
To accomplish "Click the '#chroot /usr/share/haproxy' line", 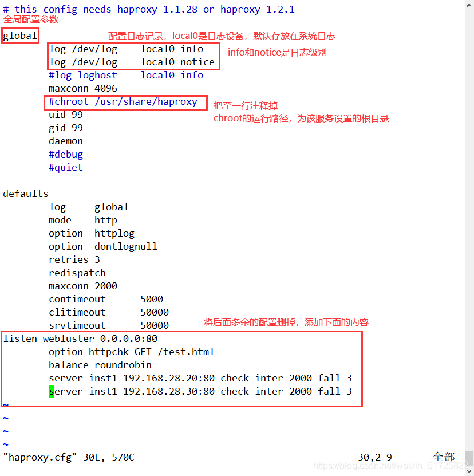I will point(123,101).
